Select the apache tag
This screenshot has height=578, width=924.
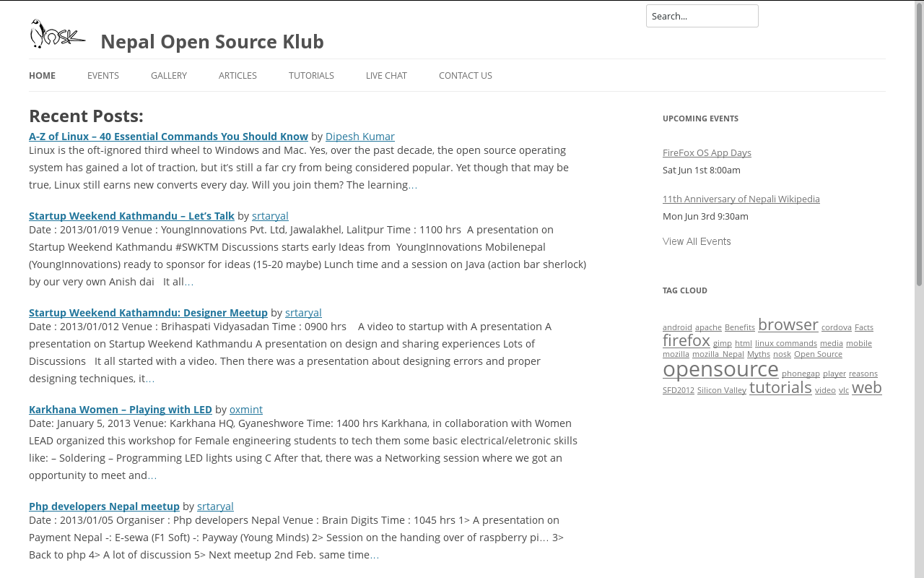pos(708,327)
